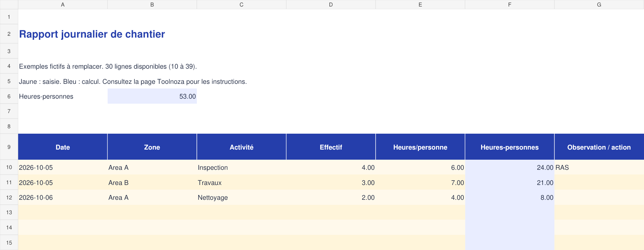Screen dimensions: 644x250
Task: Click the Effectif value 4.00
Action: [x=331, y=168]
